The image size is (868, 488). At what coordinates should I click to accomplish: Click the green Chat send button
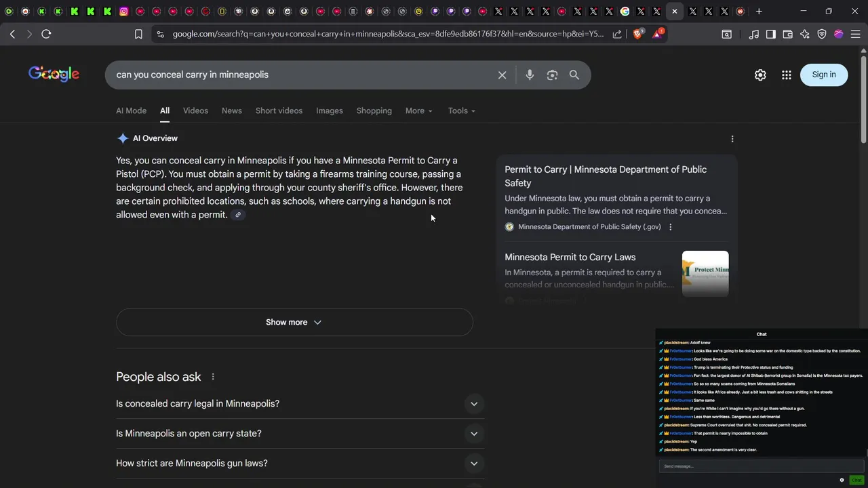tap(856, 480)
